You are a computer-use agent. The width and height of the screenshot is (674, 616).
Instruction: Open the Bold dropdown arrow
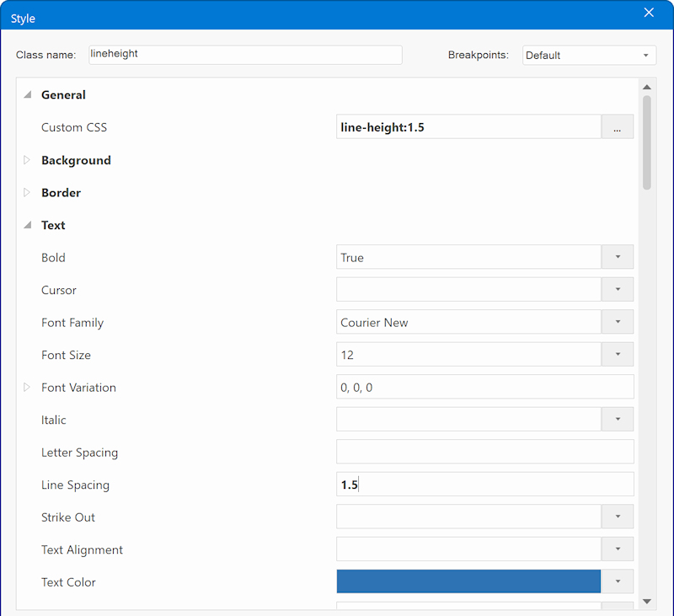[617, 258]
